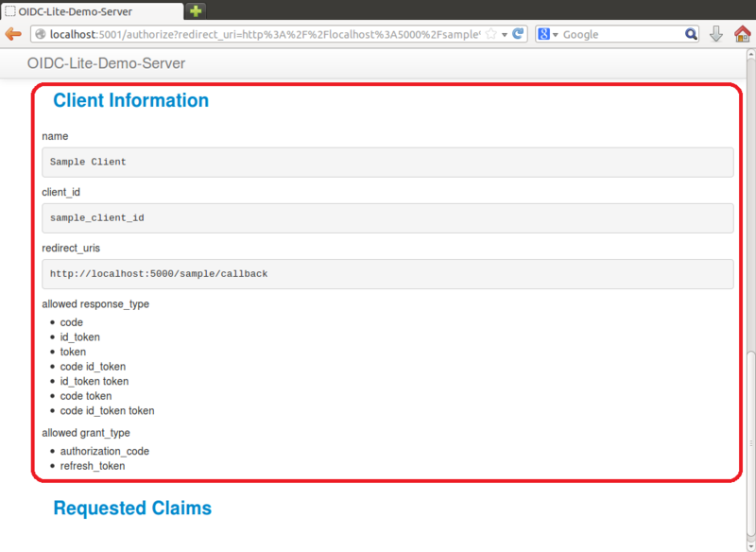
Task: Go back with the orange back arrow
Action: click(13, 34)
